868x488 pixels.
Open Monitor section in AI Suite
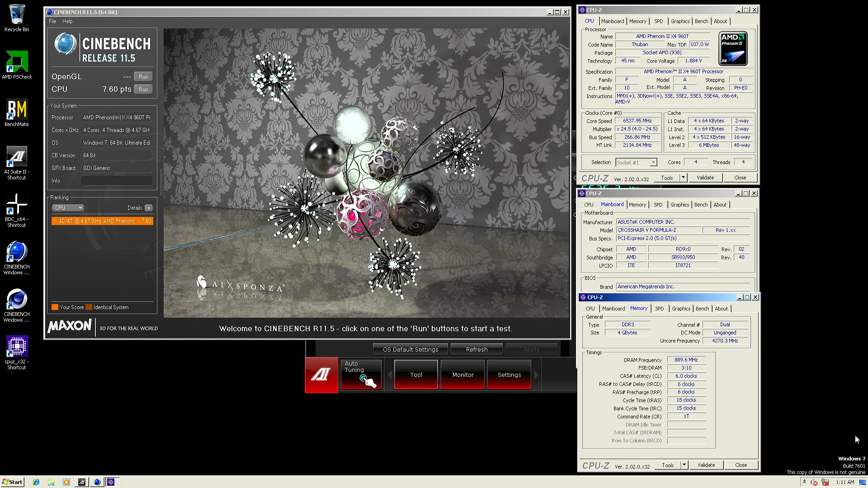coord(462,375)
